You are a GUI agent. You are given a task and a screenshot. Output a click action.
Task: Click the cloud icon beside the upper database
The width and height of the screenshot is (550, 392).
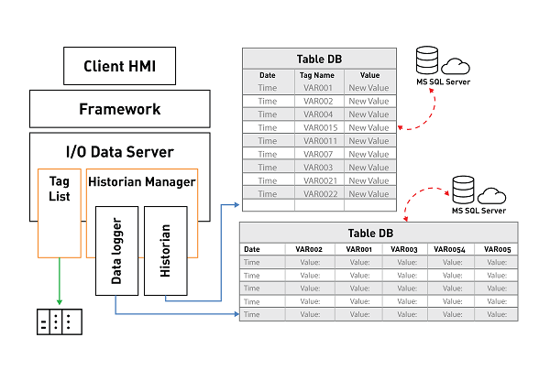[x=456, y=66]
